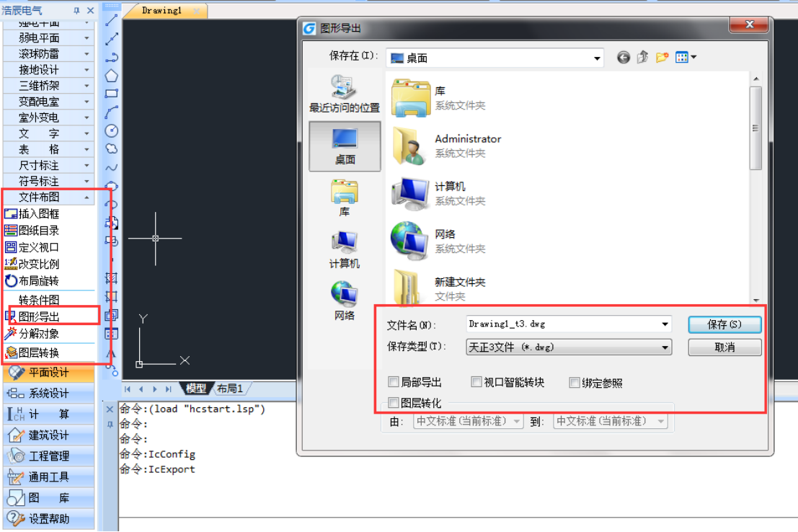Check the 视口智能转块 option
The image size is (798, 532).
(x=476, y=382)
